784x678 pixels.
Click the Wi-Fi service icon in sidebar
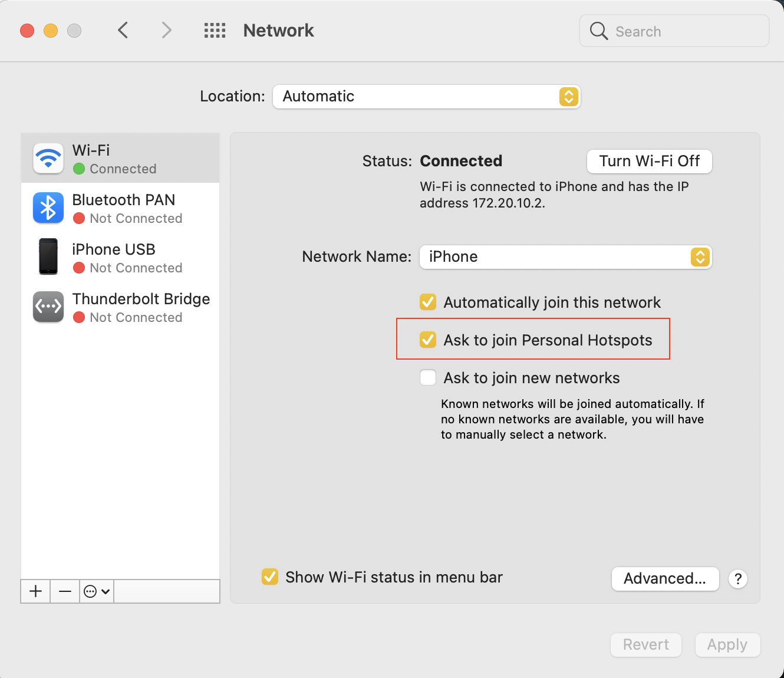48,158
